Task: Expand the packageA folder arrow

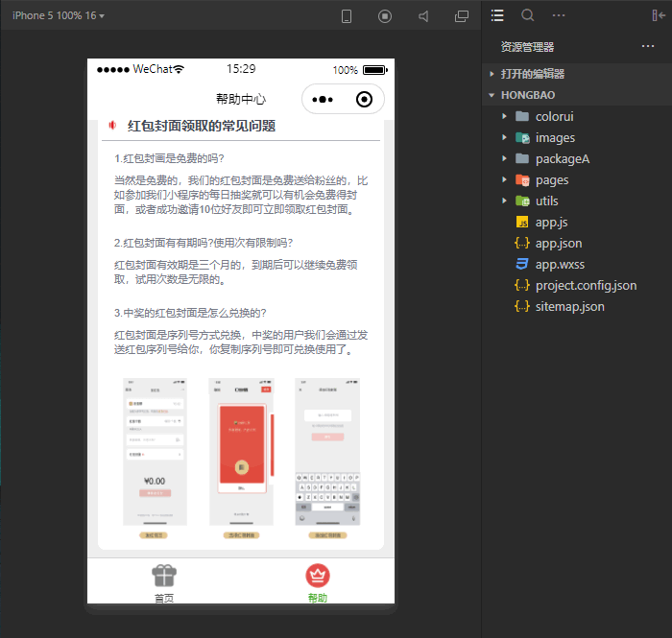Action: (504, 158)
